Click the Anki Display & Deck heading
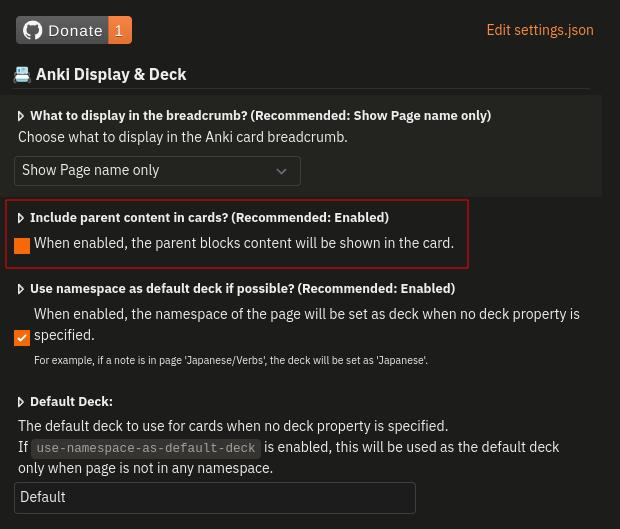The width and height of the screenshot is (620, 529). [111, 74]
